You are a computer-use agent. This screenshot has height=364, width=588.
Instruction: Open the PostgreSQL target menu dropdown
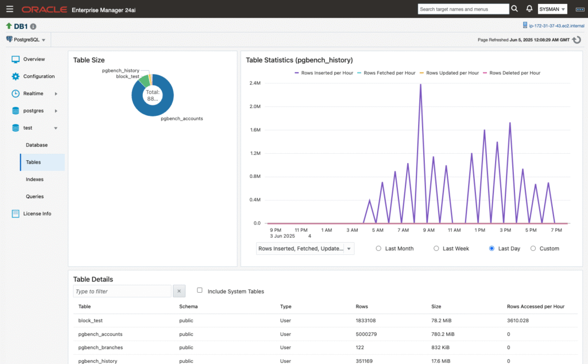[x=26, y=40]
